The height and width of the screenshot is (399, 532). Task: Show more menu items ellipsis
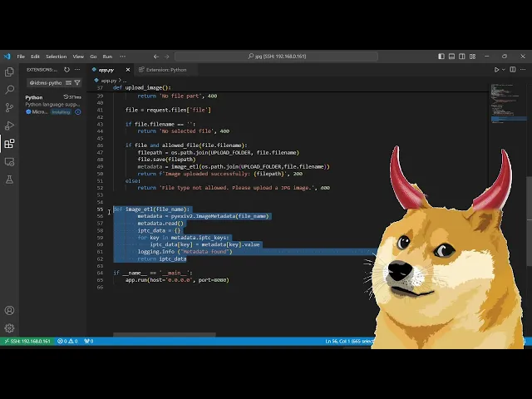tap(122, 57)
